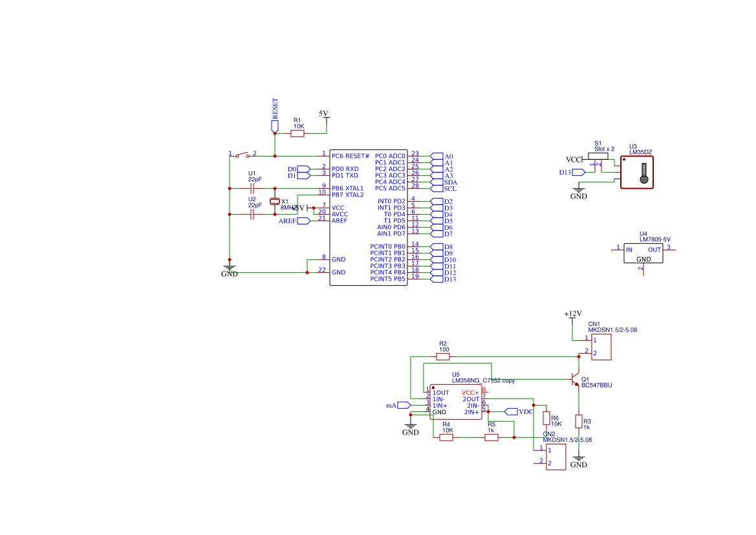Click the 'PB6 XTAL1' pin label
Image resolution: width=756 pixels, height=535 pixels.
click(348, 189)
